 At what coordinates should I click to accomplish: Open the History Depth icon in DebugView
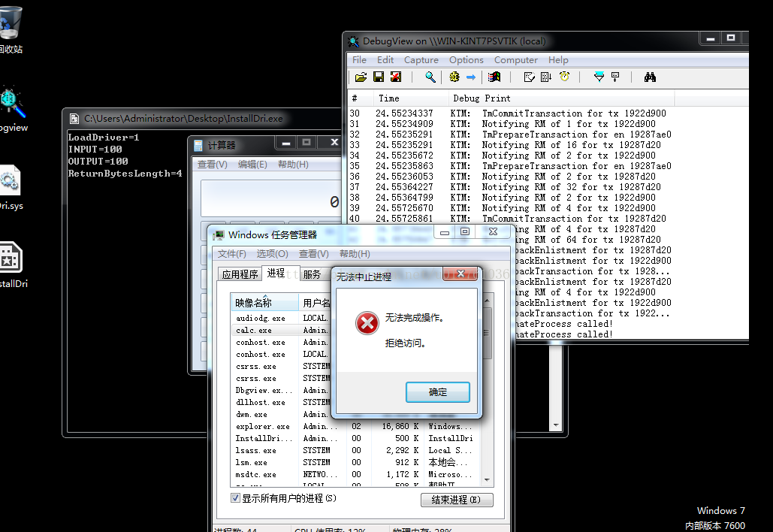(615, 77)
